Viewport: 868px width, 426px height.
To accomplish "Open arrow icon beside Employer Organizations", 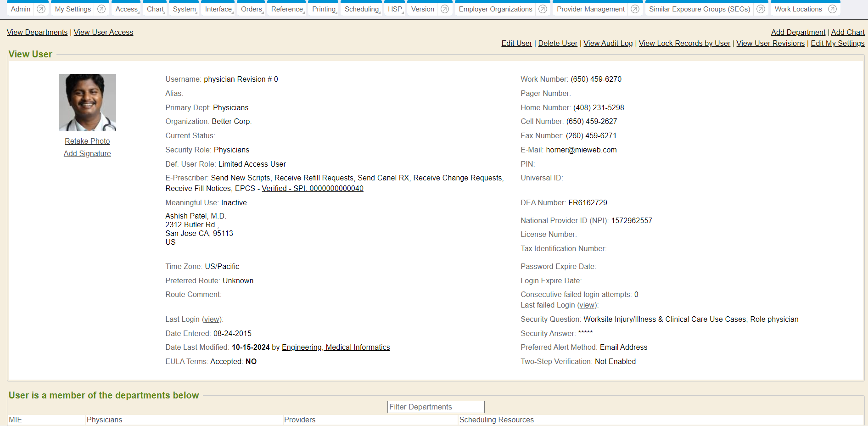I will point(543,9).
